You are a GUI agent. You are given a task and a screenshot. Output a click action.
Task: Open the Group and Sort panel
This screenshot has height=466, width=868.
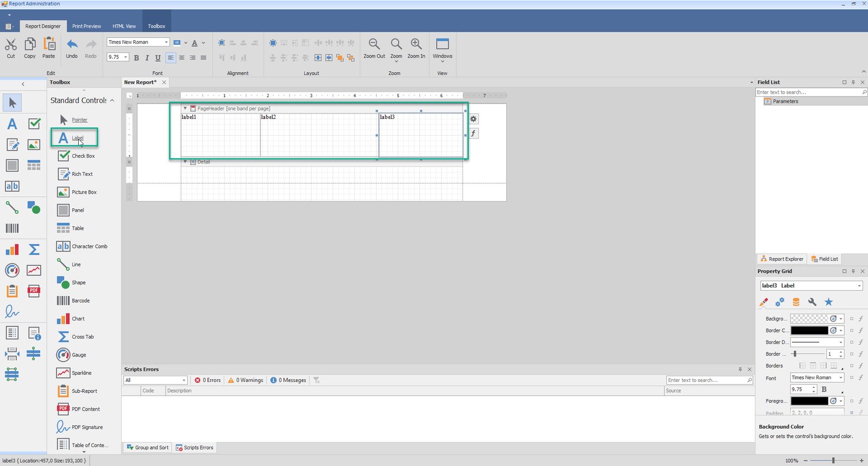coord(148,448)
